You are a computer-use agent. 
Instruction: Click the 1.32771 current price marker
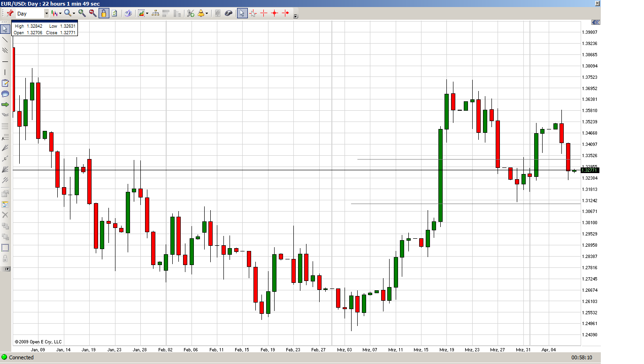click(590, 170)
